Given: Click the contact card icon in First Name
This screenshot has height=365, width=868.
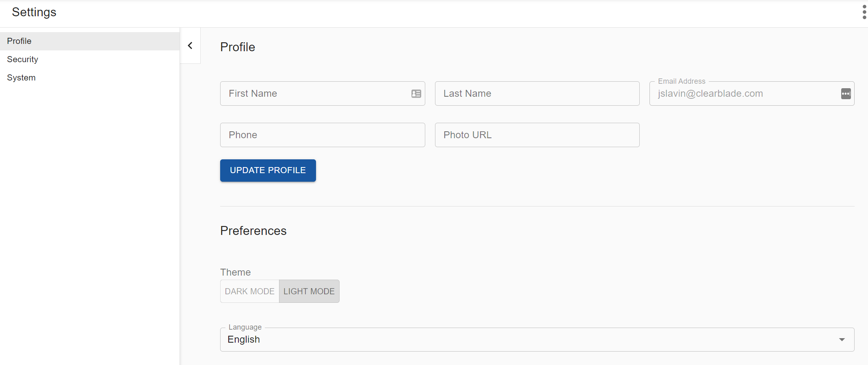Looking at the screenshot, I should click(416, 94).
